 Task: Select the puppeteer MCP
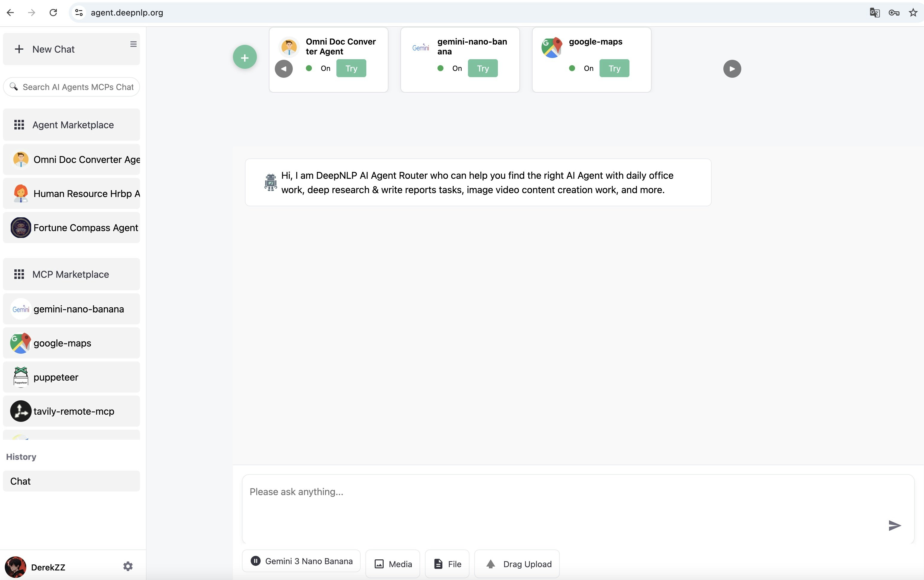(71, 377)
